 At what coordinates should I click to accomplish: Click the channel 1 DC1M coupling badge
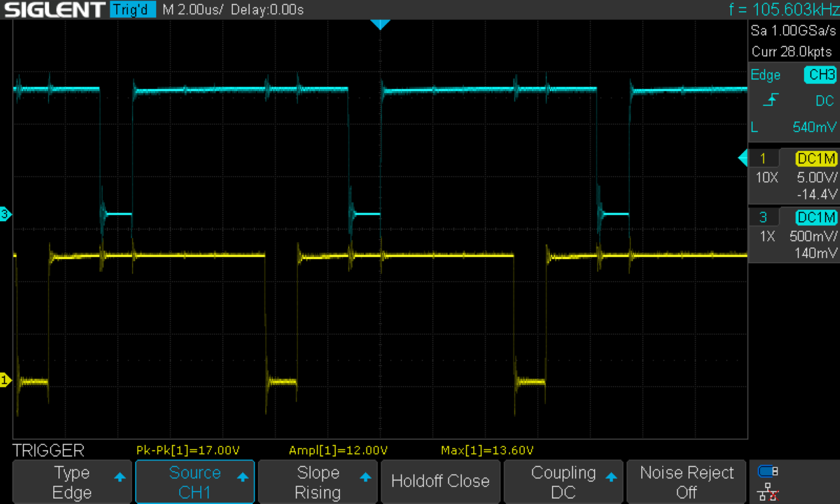(x=816, y=158)
